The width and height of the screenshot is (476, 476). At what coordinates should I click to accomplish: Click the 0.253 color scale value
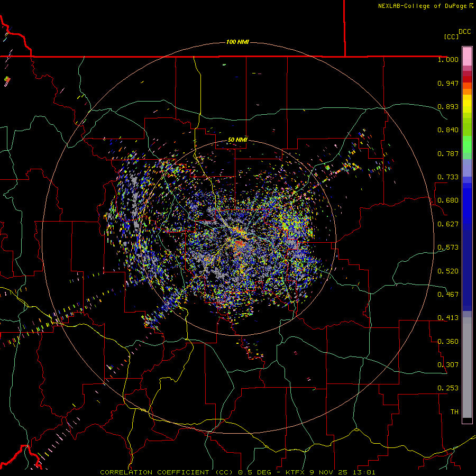448,388
